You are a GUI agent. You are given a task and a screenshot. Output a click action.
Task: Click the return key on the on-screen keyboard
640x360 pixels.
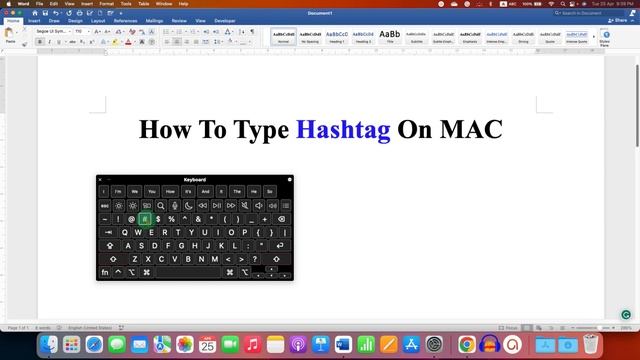click(280, 246)
